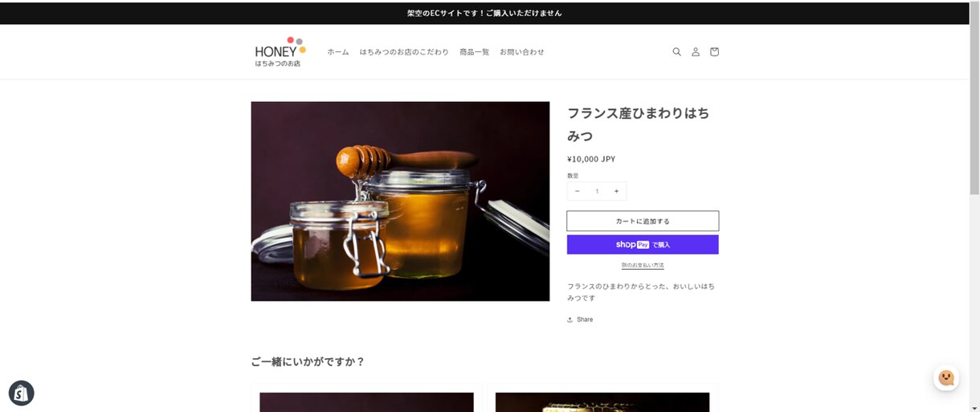Viewport: 980px width, 412px height.
Task: Open the right recommended product thumbnail
Action: click(x=602, y=402)
